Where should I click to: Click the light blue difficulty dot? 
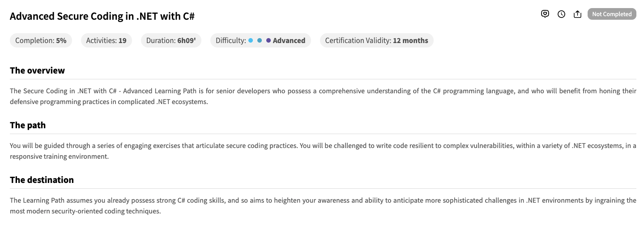tap(251, 40)
